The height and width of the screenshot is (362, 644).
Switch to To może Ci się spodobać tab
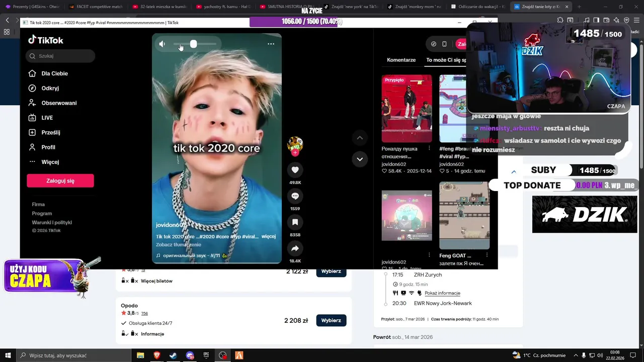[x=446, y=60]
